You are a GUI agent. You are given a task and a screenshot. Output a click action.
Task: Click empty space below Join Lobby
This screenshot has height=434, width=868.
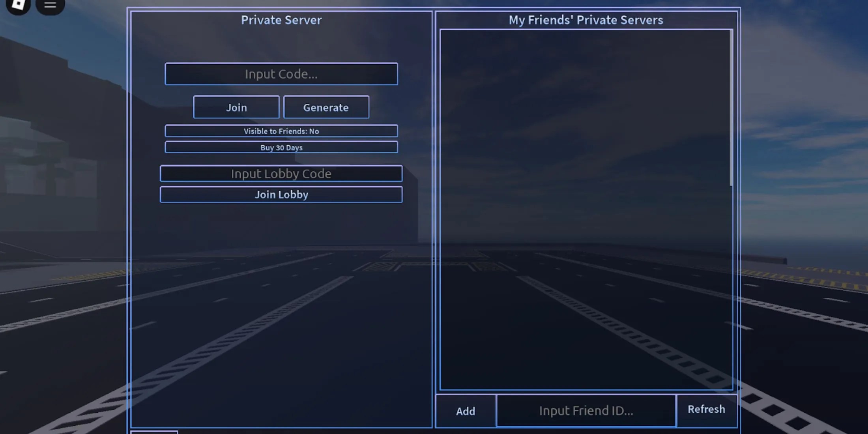[281, 308]
